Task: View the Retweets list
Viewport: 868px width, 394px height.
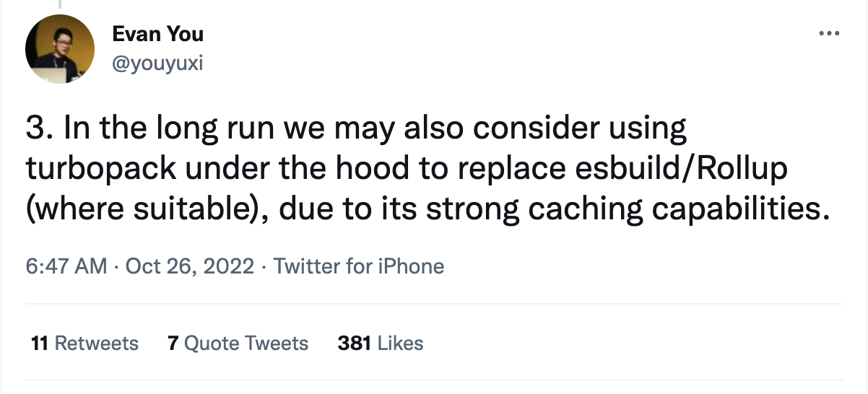Action: click(97, 343)
